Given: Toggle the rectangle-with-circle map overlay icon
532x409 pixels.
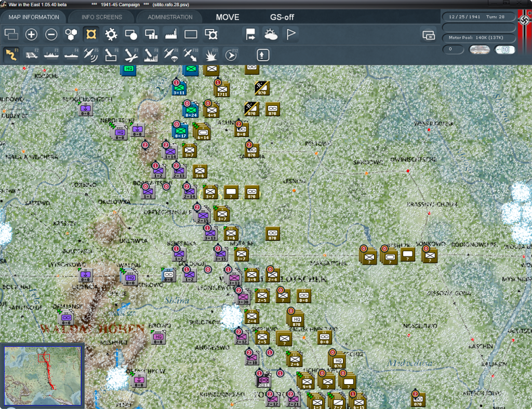Looking at the screenshot, I should [x=131, y=34].
